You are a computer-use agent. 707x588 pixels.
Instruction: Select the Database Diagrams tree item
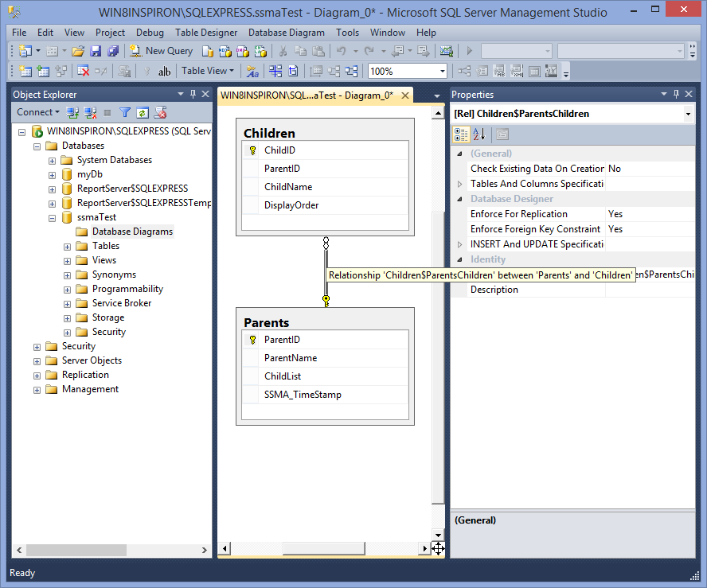(132, 232)
